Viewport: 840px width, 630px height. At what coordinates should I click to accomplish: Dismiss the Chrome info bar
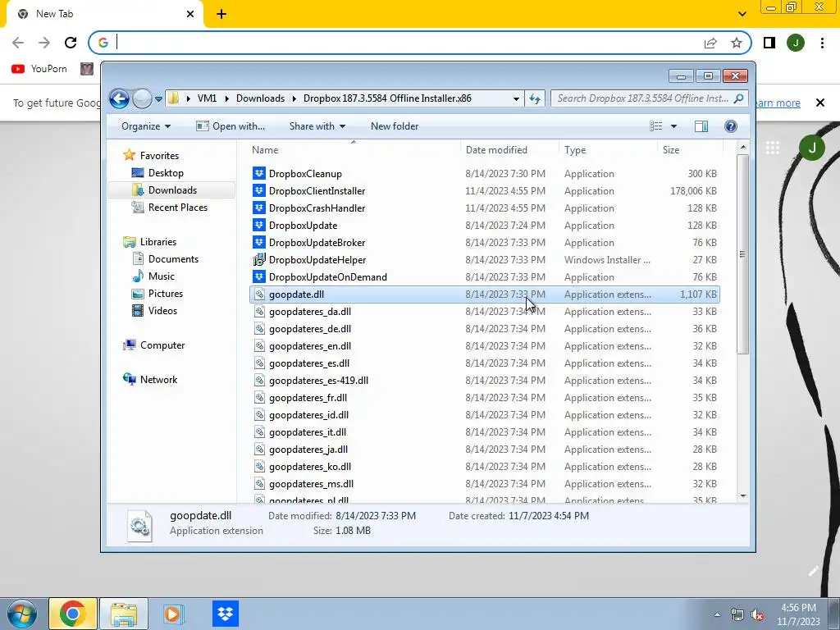[819, 103]
